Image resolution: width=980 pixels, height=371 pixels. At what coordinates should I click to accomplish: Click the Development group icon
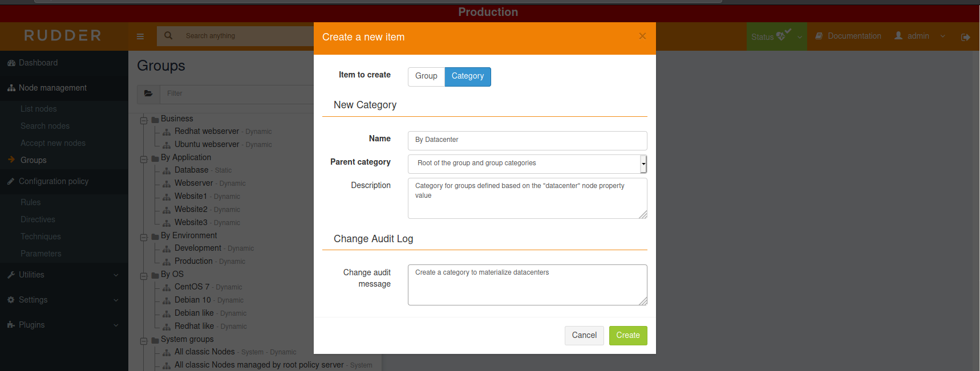167,249
